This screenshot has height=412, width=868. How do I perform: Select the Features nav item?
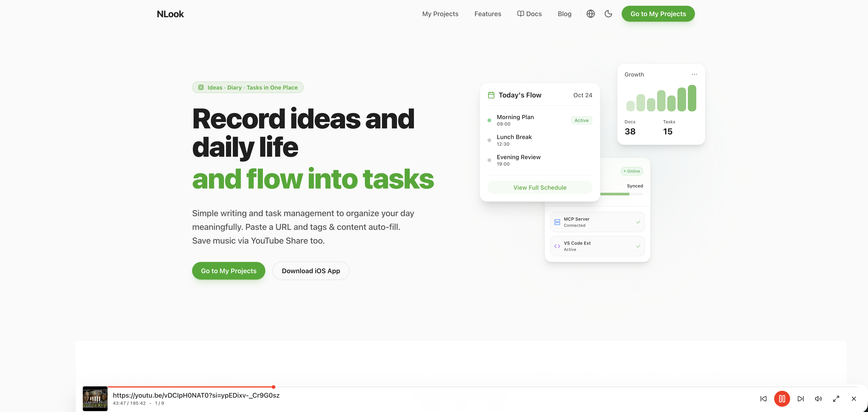click(488, 14)
